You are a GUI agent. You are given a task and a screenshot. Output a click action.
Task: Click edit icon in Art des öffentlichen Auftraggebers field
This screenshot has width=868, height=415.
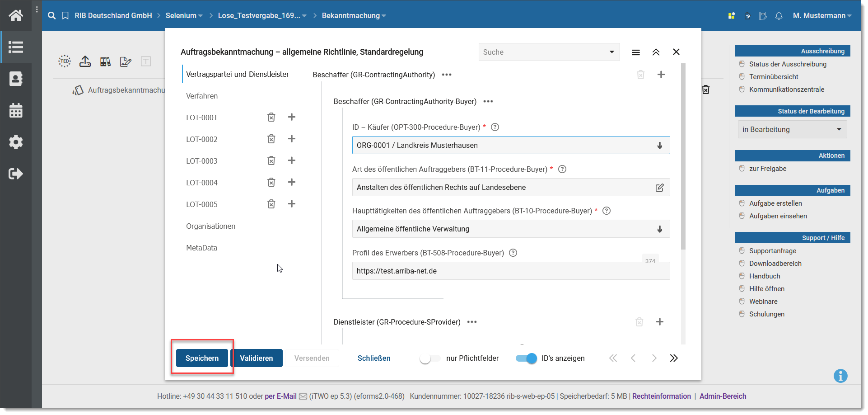(659, 188)
